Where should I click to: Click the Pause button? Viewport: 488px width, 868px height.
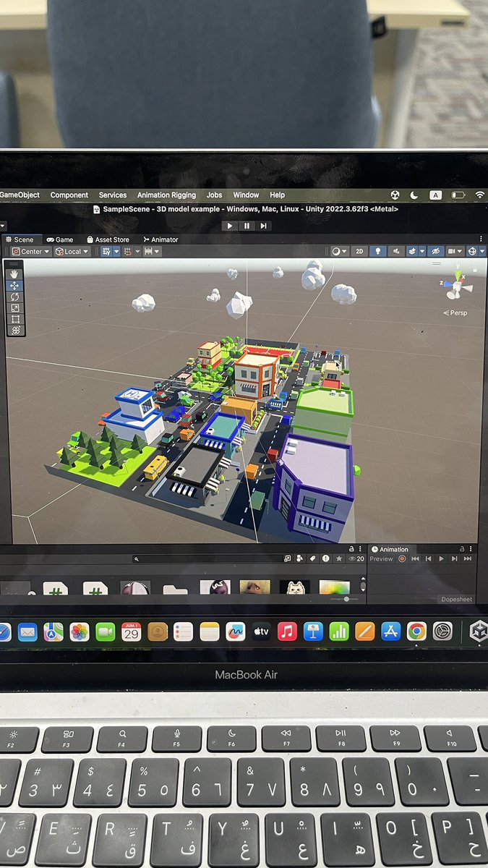click(247, 226)
